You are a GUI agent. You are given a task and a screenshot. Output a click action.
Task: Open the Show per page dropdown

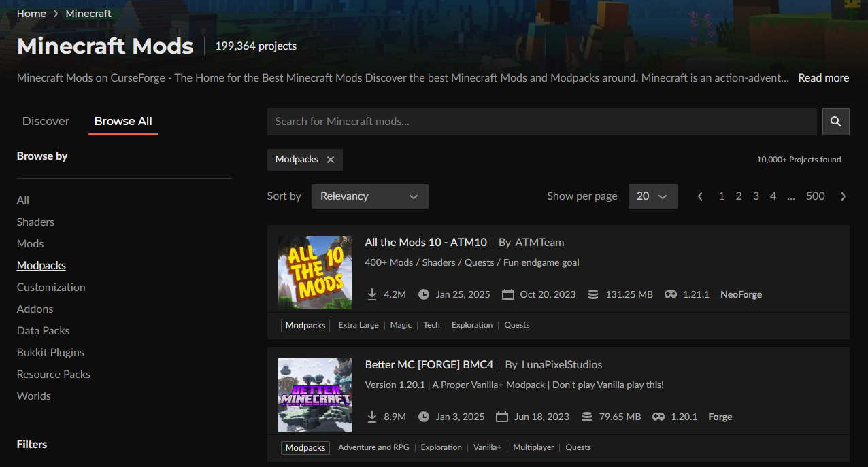pyautogui.click(x=652, y=196)
